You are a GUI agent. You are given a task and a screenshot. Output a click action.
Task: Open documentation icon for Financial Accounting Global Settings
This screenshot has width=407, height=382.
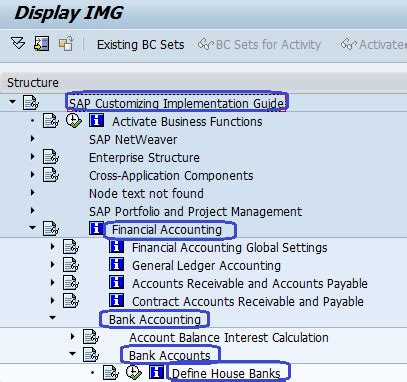coord(71,247)
